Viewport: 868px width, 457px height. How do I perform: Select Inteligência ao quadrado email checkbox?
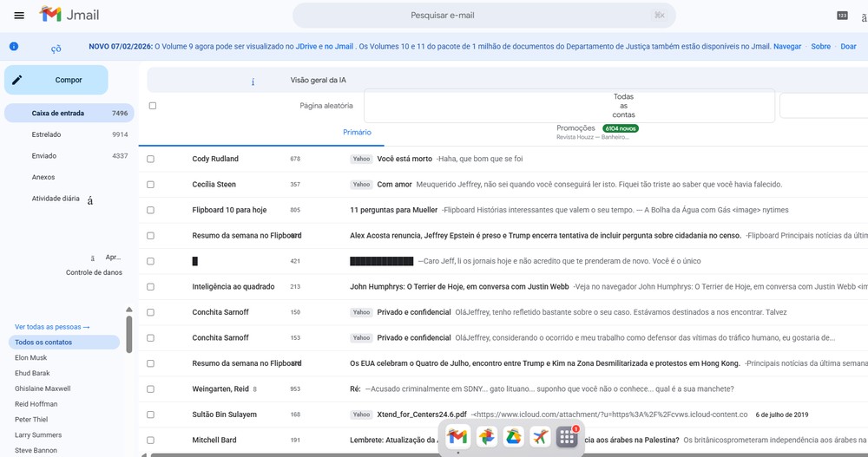[x=150, y=286]
